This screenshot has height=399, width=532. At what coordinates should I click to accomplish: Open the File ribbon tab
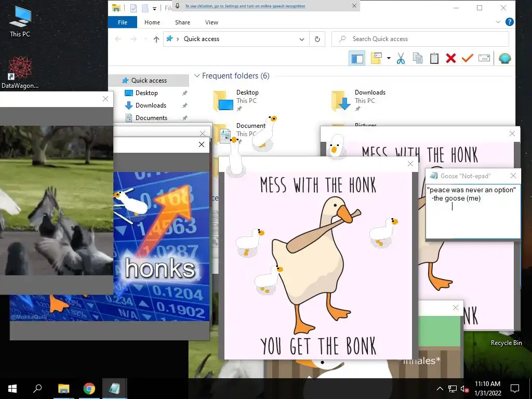(123, 22)
